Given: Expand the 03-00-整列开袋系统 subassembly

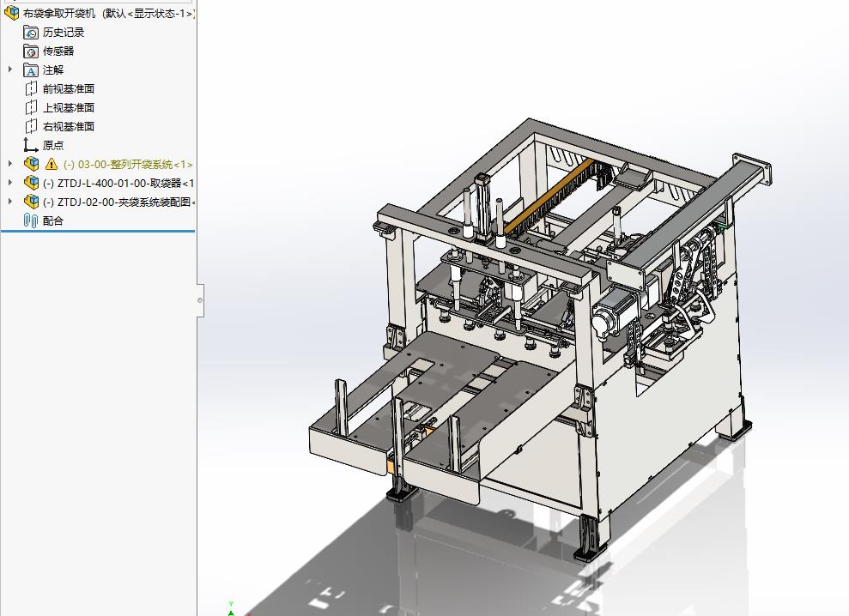Looking at the screenshot, I should pyautogui.click(x=9, y=164).
